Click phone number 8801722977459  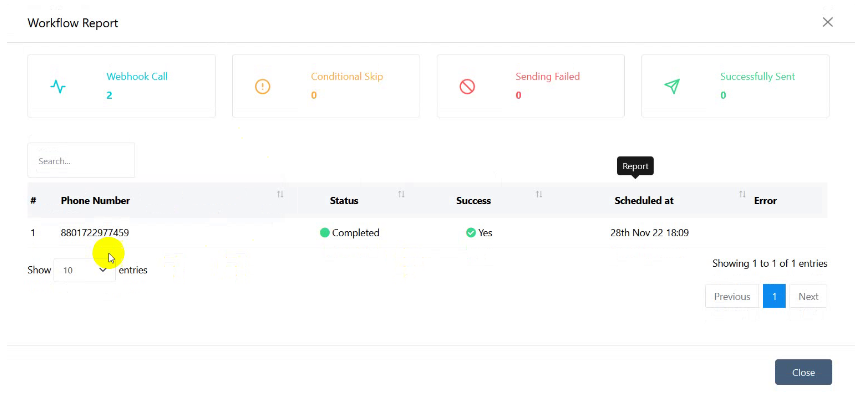point(95,233)
